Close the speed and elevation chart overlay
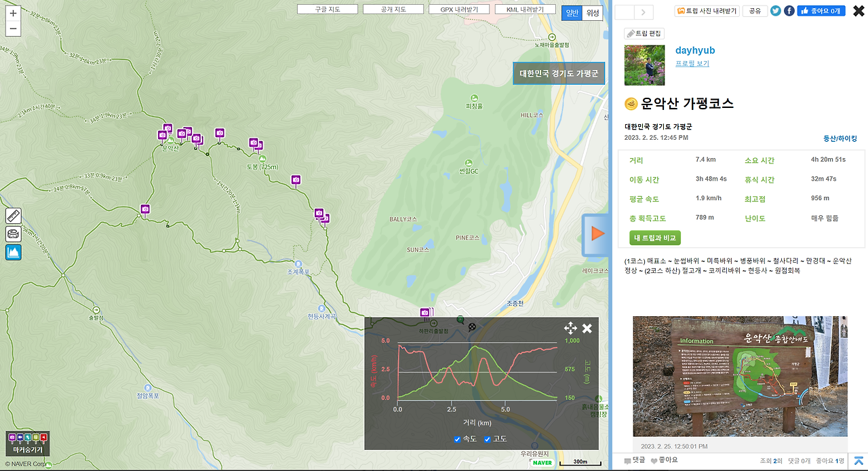This screenshot has height=471, width=868. pos(587,328)
